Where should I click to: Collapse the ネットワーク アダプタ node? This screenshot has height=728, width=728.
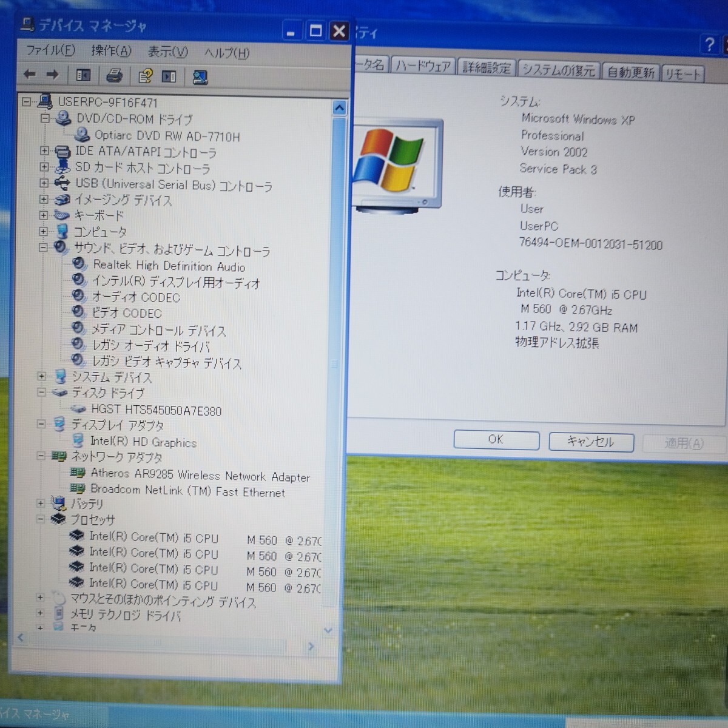(41, 456)
